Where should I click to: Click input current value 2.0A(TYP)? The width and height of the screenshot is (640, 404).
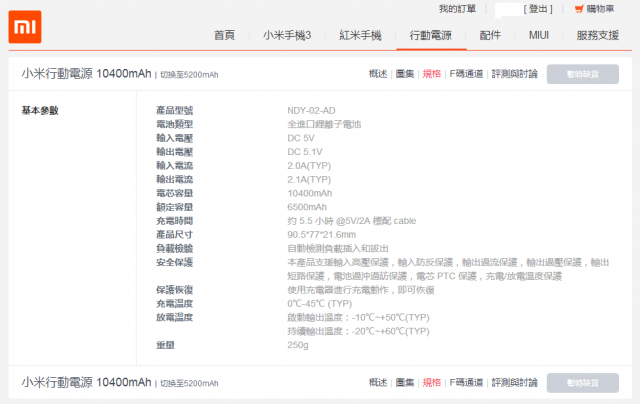(309, 166)
